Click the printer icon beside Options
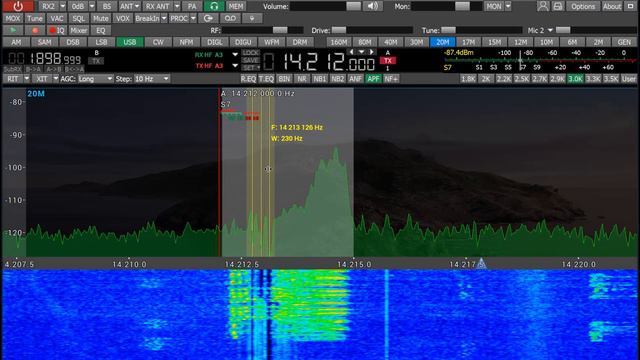The width and height of the screenshot is (640, 360). (x=558, y=6)
